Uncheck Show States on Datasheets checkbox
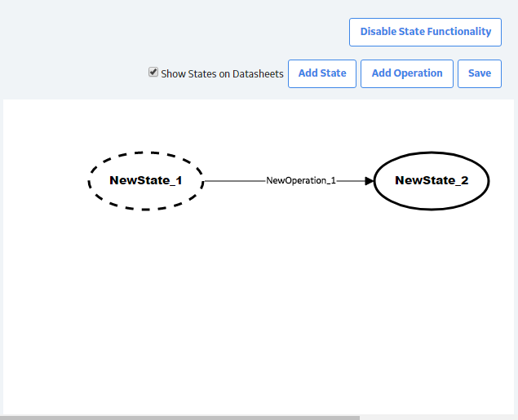The width and height of the screenshot is (518, 420). click(x=153, y=72)
